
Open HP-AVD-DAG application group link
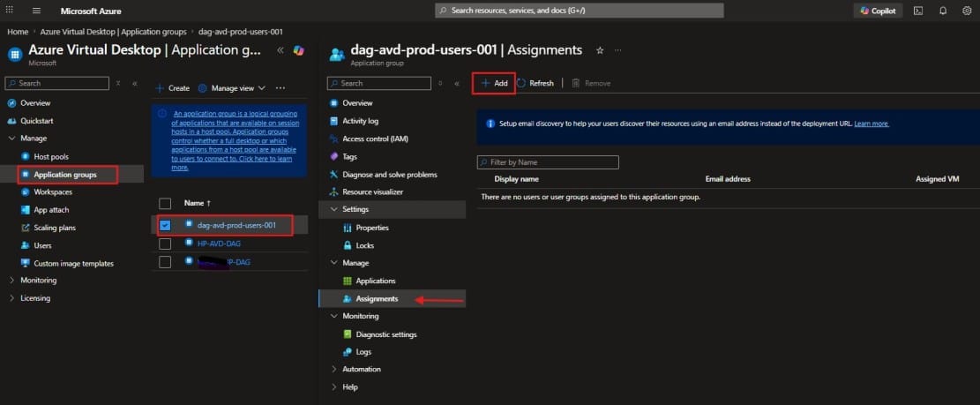pyautogui.click(x=219, y=244)
